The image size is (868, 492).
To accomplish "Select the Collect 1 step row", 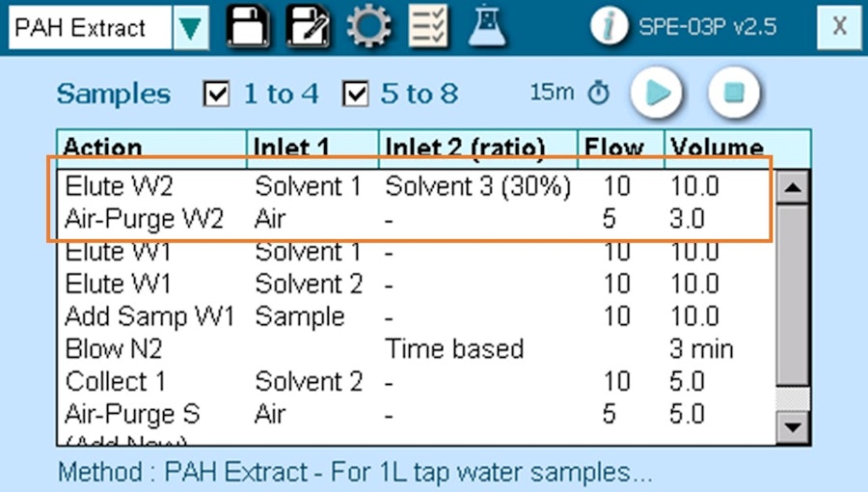I will [415, 382].
